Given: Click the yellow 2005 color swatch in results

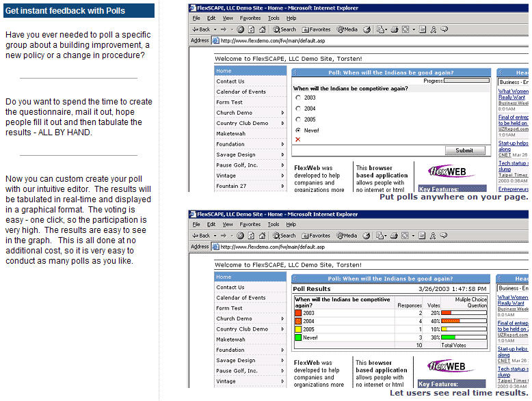Looking at the screenshot, I should click(298, 329).
